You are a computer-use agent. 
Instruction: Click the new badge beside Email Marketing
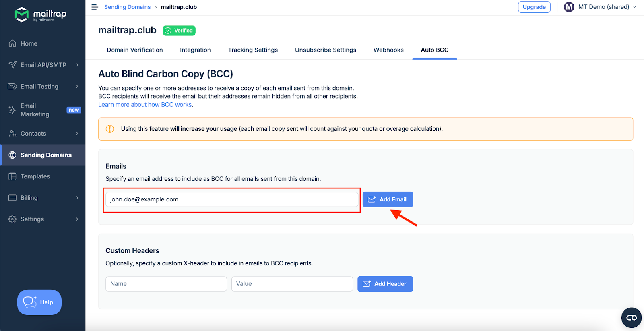[74, 110]
